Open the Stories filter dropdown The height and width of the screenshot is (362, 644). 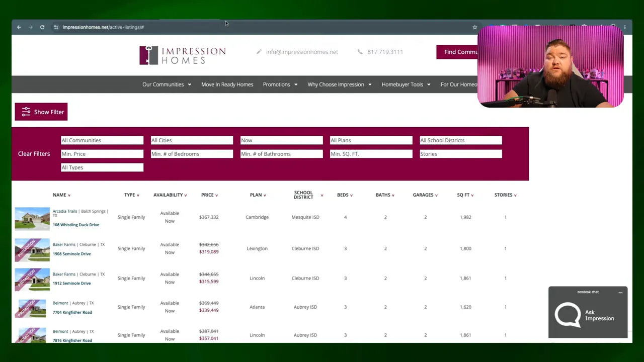(x=460, y=154)
